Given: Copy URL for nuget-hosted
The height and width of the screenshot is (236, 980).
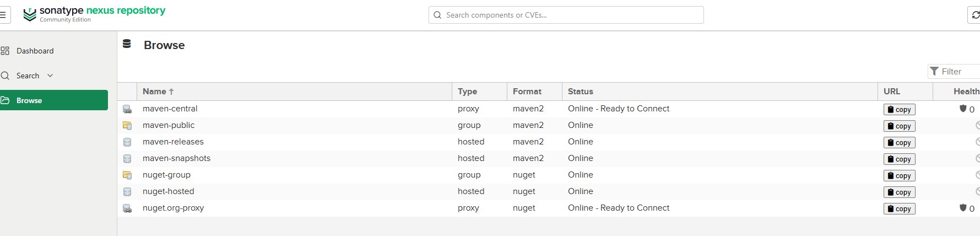Looking at the screenshot, I should [x=900, y=192].
